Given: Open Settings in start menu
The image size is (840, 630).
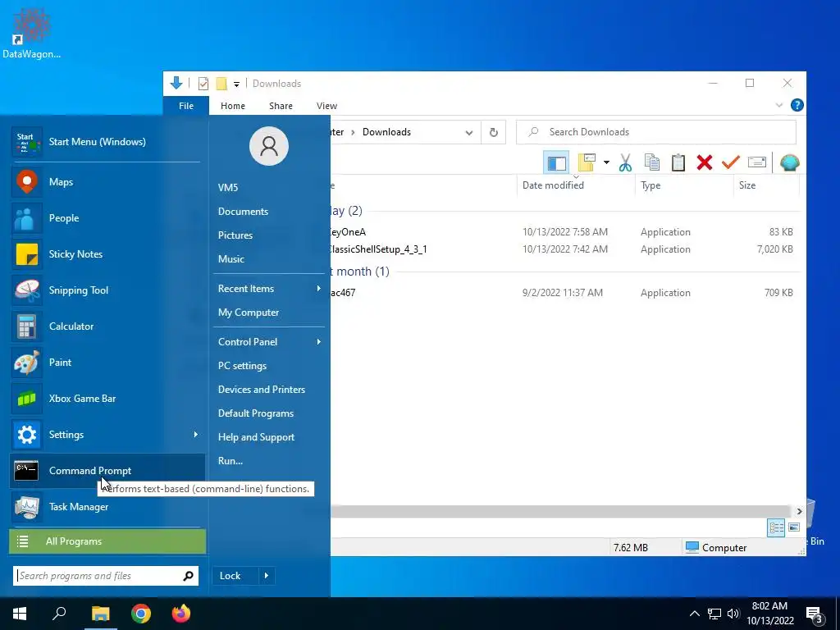Looking at the screenshot, I should [x=107, y=435].
